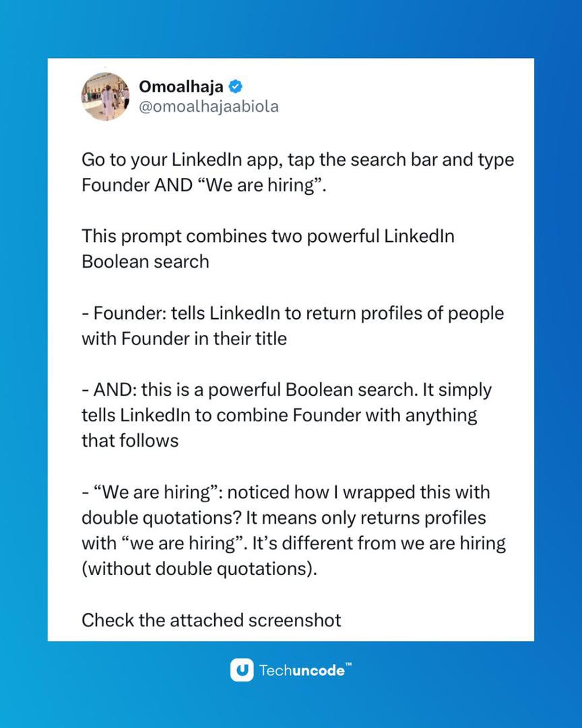This screenshot has height=728, width=582.
Task: Click the Techuncode logo icon
Action: tap(242, 669)
